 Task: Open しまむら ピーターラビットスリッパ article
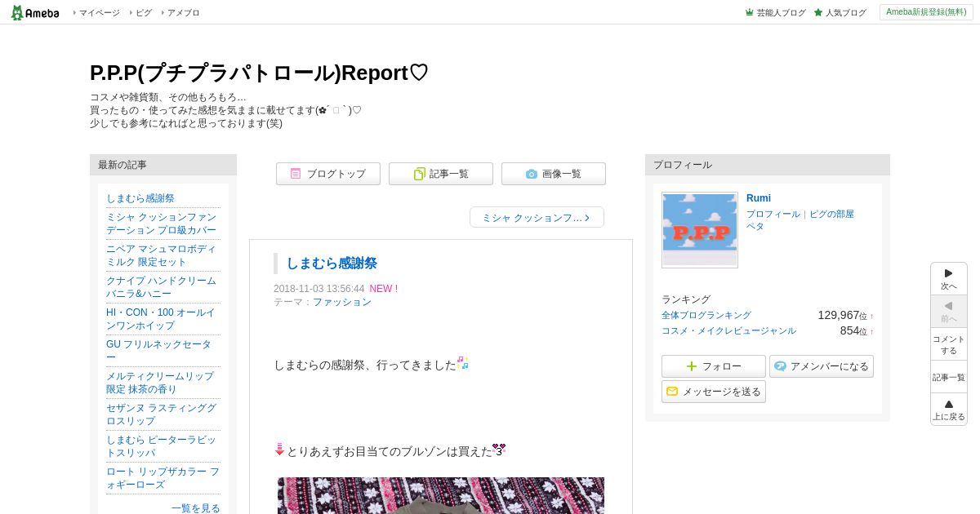tap(162, 446)
